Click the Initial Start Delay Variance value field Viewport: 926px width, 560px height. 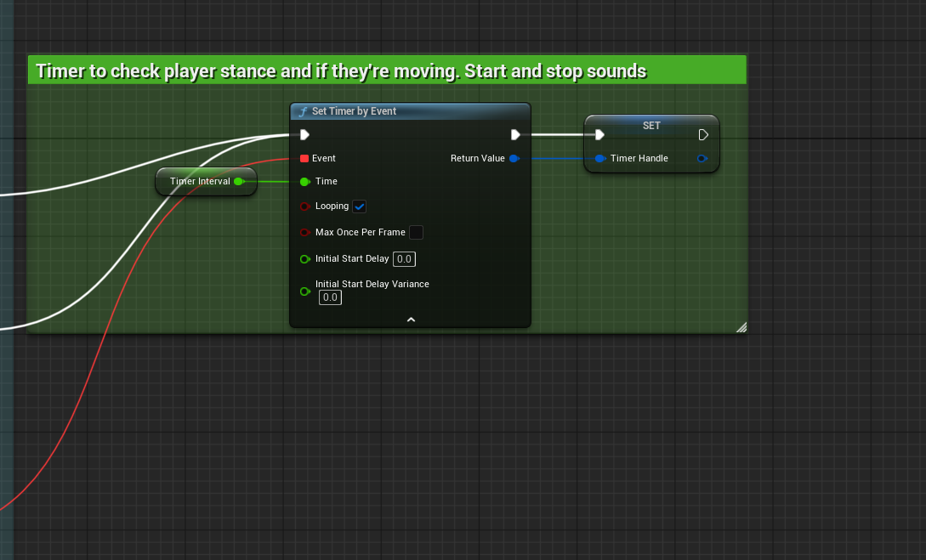pos(330,297)
